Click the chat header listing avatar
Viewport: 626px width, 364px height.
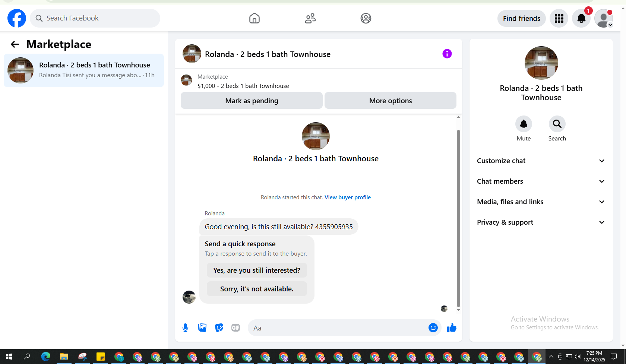pyautogui.click(x=192, y=54)
